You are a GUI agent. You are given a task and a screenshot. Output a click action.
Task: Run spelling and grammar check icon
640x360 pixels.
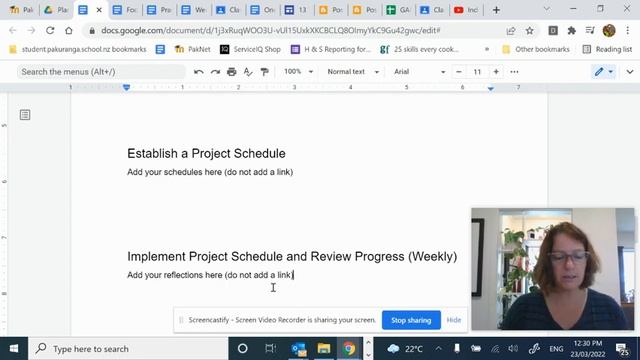pyautogui.click(x=248, y=72)
